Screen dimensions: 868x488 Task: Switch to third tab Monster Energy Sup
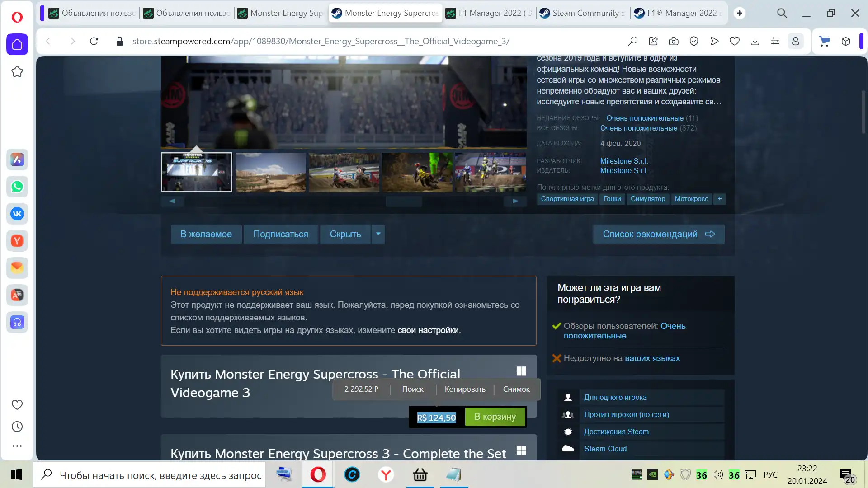tap(281, 13)
